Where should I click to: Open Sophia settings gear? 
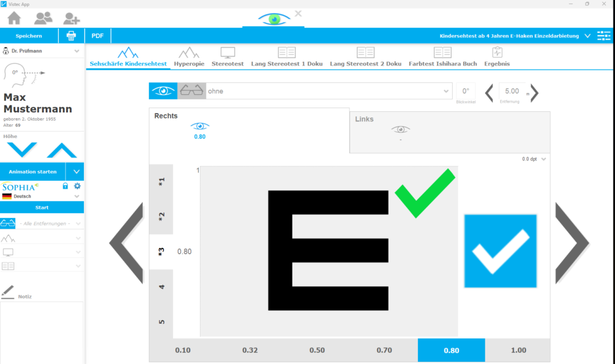(77, 186)
